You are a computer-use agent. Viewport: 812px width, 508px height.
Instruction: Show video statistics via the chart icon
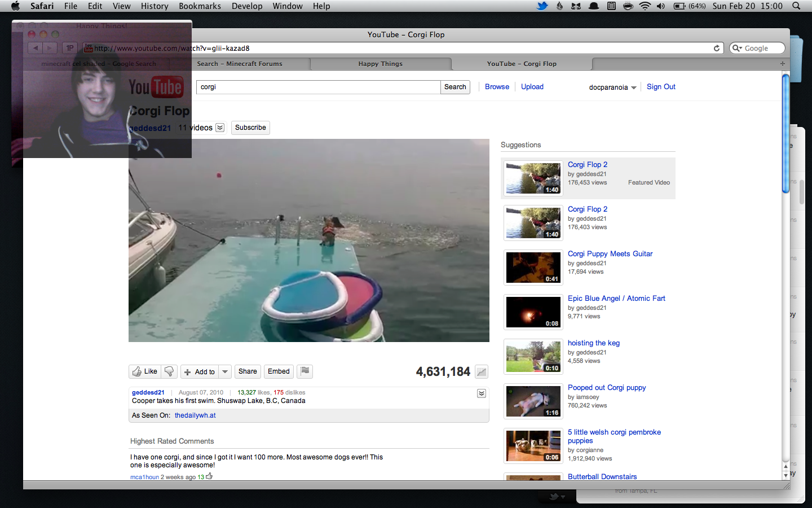coord(481,372)
